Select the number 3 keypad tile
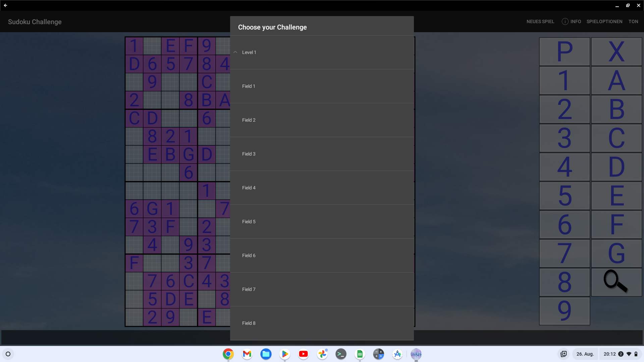This screenshot has height=362, width=644. point(565,138)
